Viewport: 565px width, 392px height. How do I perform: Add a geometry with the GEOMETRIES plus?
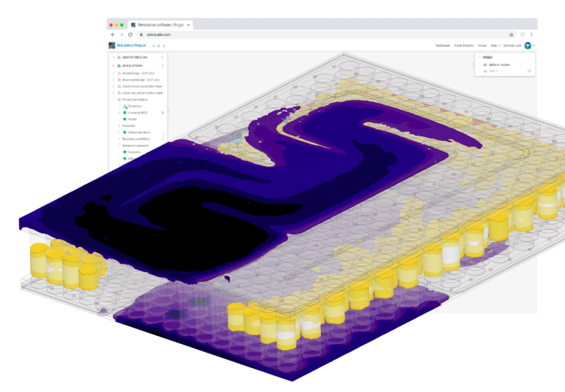tap(162, 57)
